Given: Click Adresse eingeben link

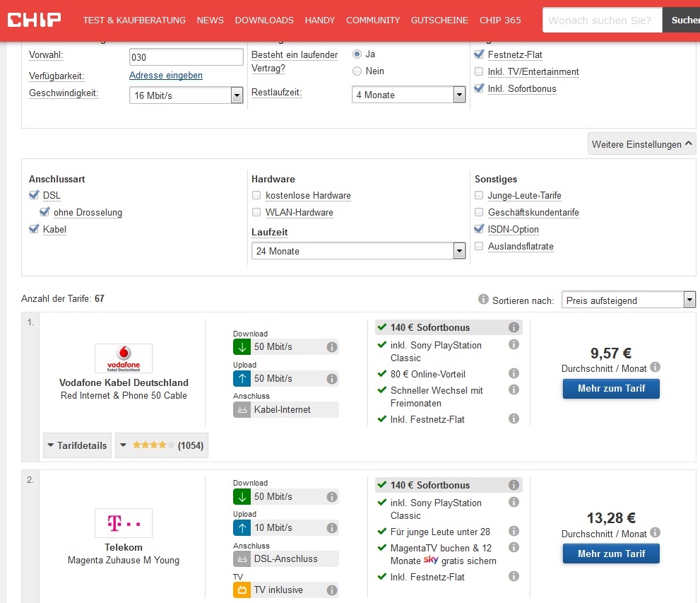Looking at the screenshot, I should coord(165,75).
